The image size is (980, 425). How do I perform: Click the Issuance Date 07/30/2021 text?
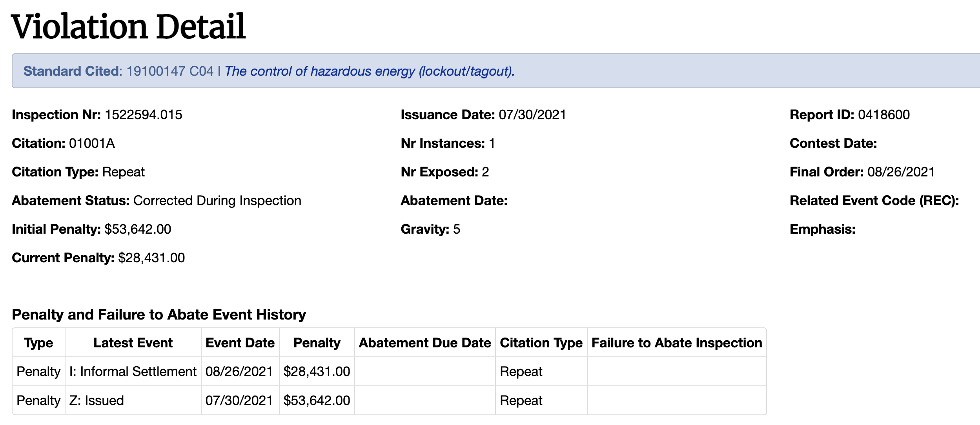click(532, 114)
